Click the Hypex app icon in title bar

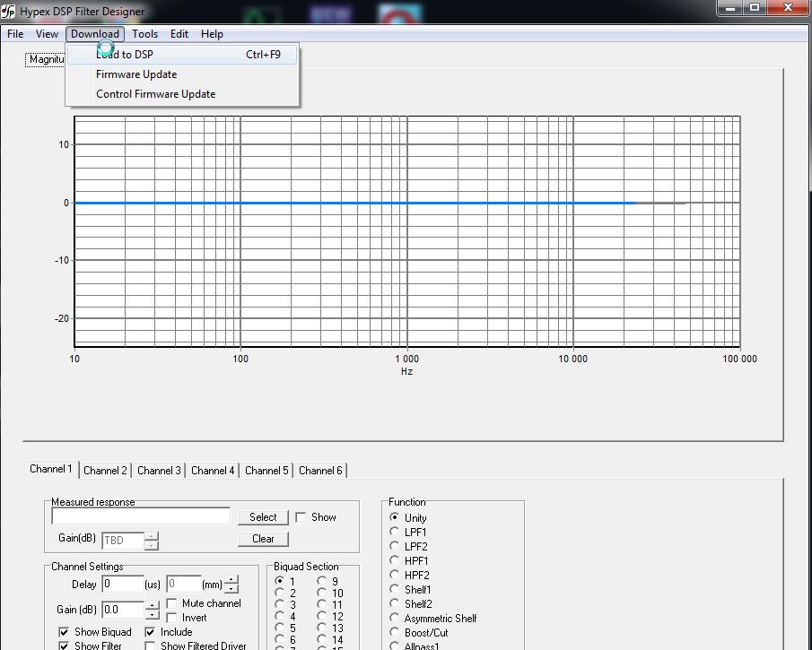8,11
